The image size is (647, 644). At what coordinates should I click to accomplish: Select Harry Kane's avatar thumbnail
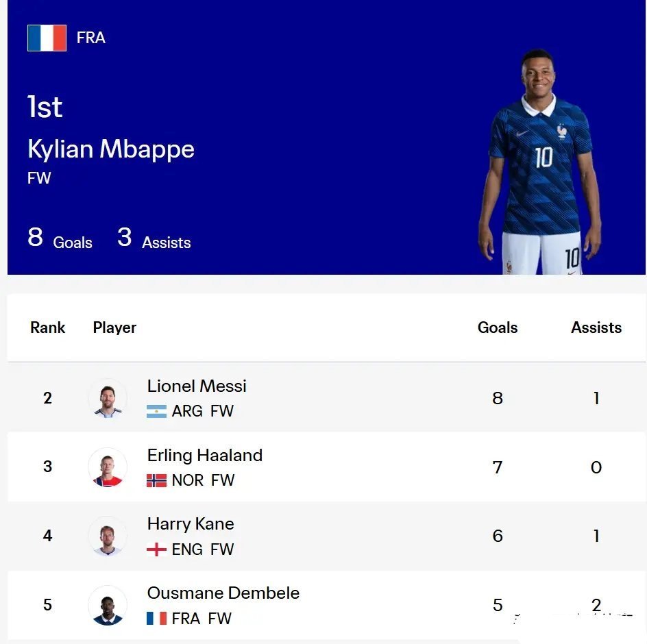click(108, 536)
